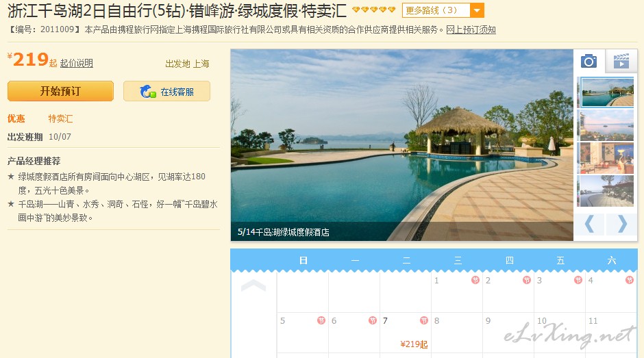Select the hotel interior thumbnail

click(606, 158)
